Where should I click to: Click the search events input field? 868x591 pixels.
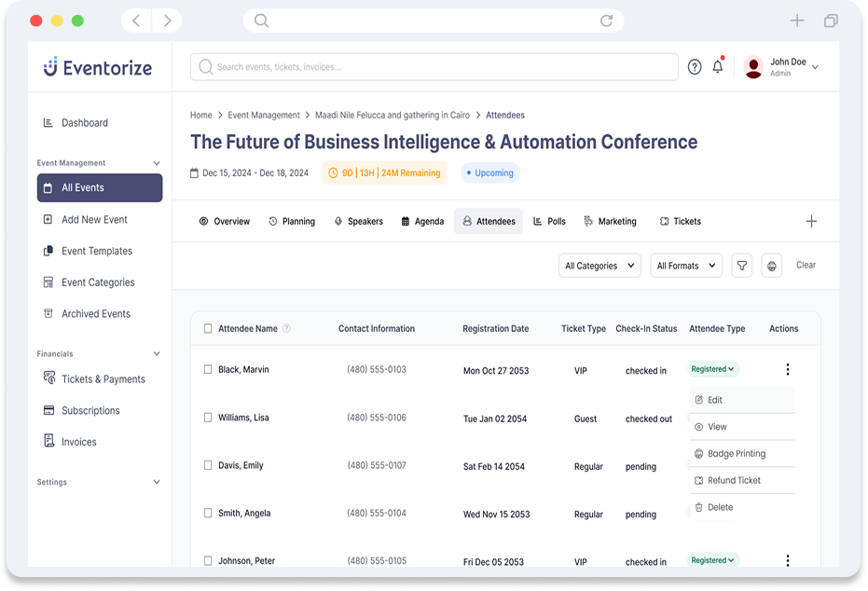tap(434, 67)
